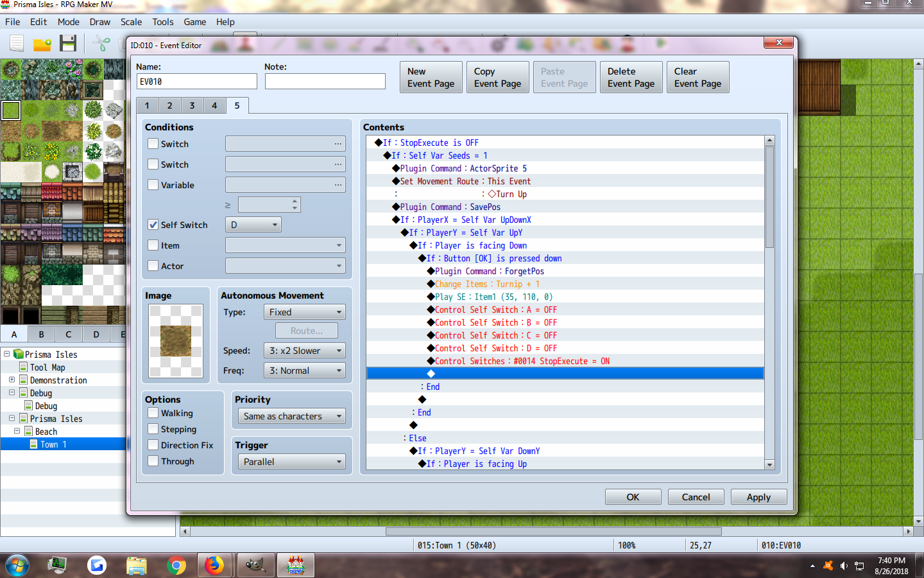Open the Tools menu
The width and height of the screenshot is (924, 578).
pyautogui.click(x=163, y=22)
